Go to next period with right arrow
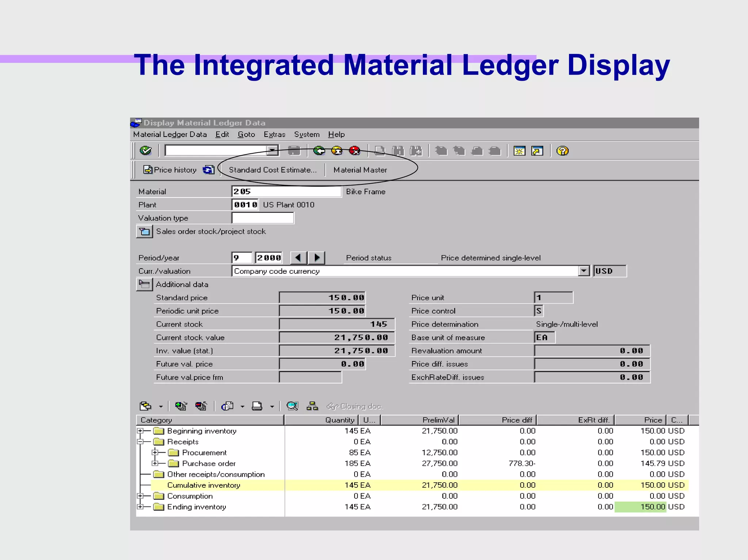Screen dimensions: 748x560 point(317,258)
